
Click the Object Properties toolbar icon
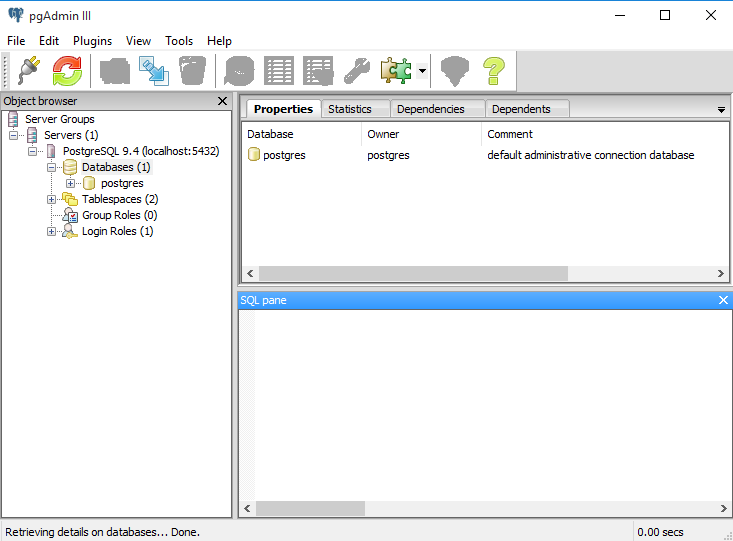pyautogui.click(x=115, y=71)
